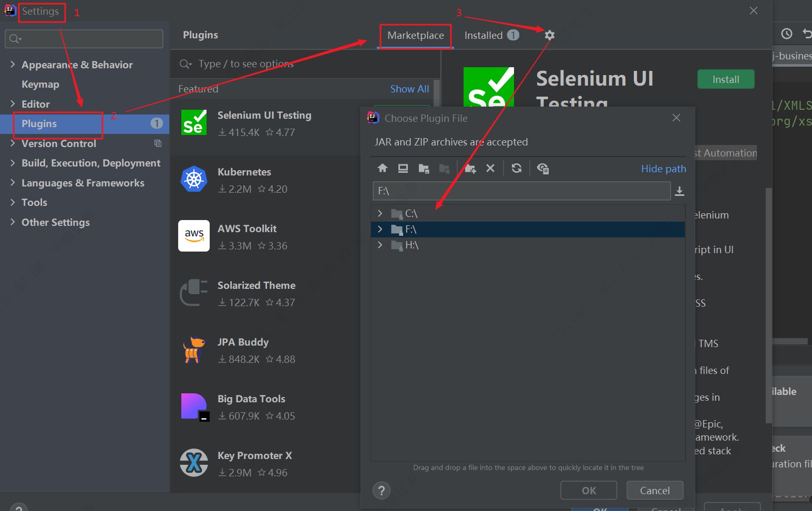Screen dimensions: 812x511
Task: Click the large Selenium logo in details pane
Action: 489,87
